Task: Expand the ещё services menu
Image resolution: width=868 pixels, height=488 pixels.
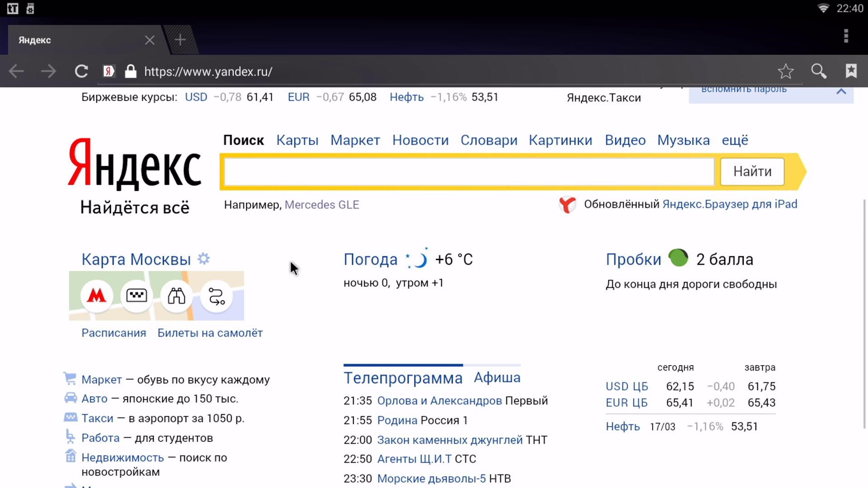Action: tap(735, 141)
